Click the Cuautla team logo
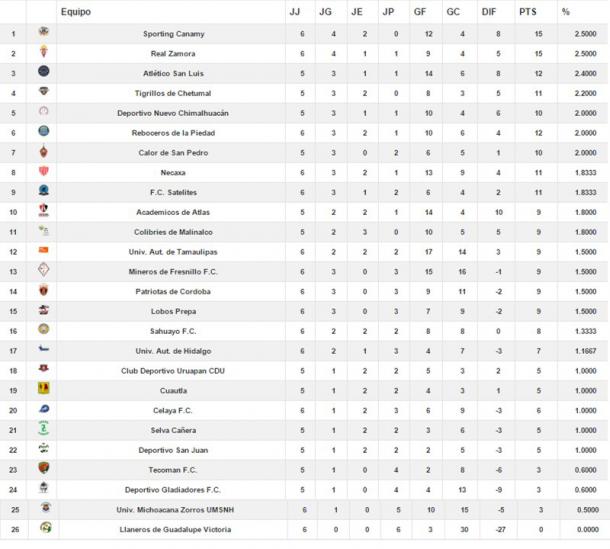Viewport: 610px width, 549px height. pyautogui.click(x=43, y=389)
